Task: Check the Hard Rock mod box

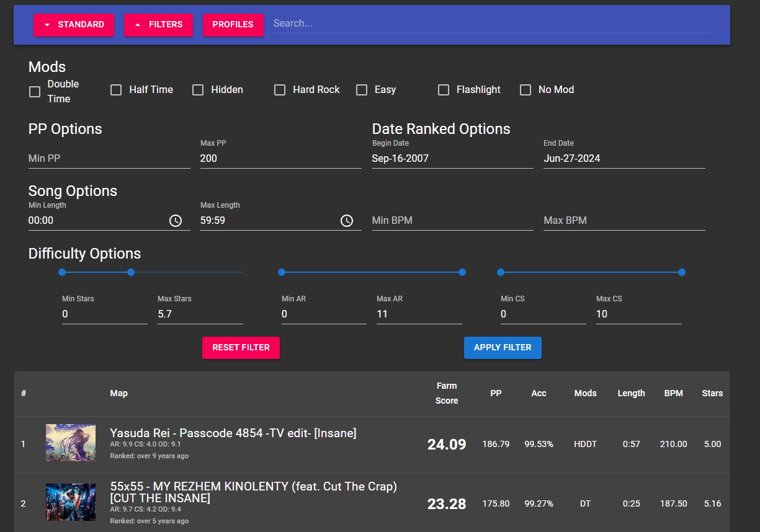Action: 280,90
